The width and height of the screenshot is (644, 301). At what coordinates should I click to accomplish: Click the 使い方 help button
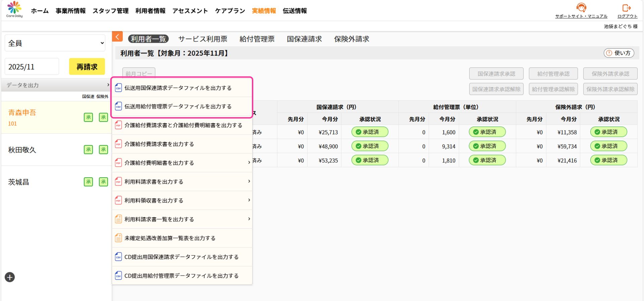[619, 53]
